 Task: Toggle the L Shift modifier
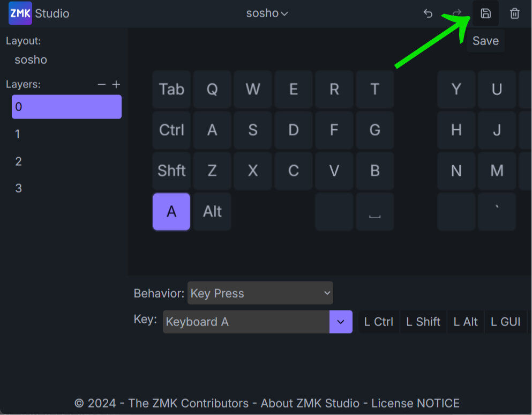click(x=423, y=322)
